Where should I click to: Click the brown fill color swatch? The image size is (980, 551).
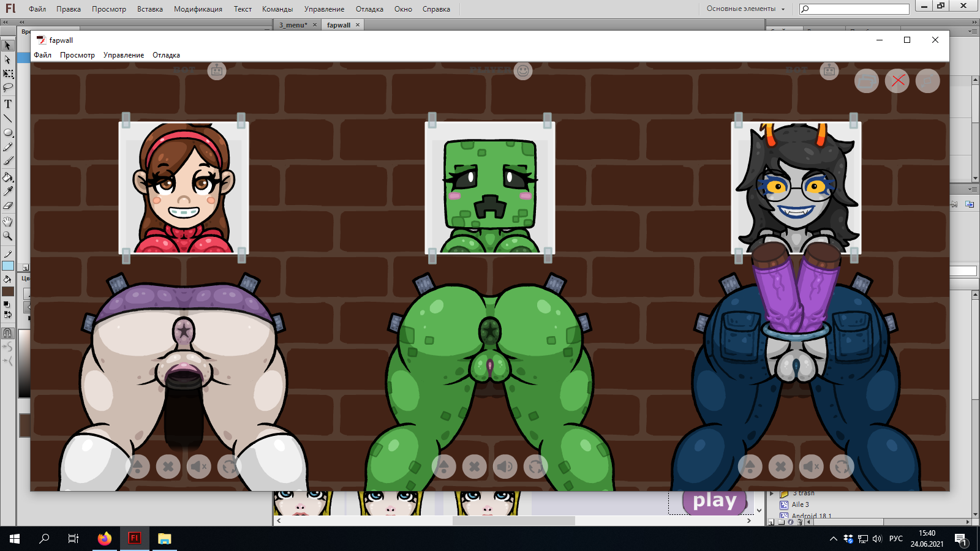(8, 291)
